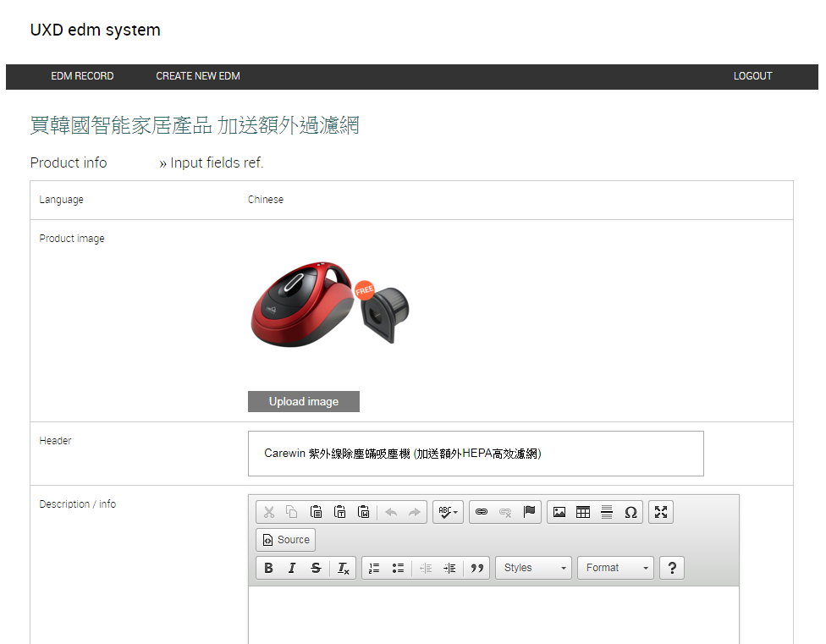Image resolution: width=826 pixels, height=644 pixels.
Task: Click the Upload image button
Action: pos(304,401)
